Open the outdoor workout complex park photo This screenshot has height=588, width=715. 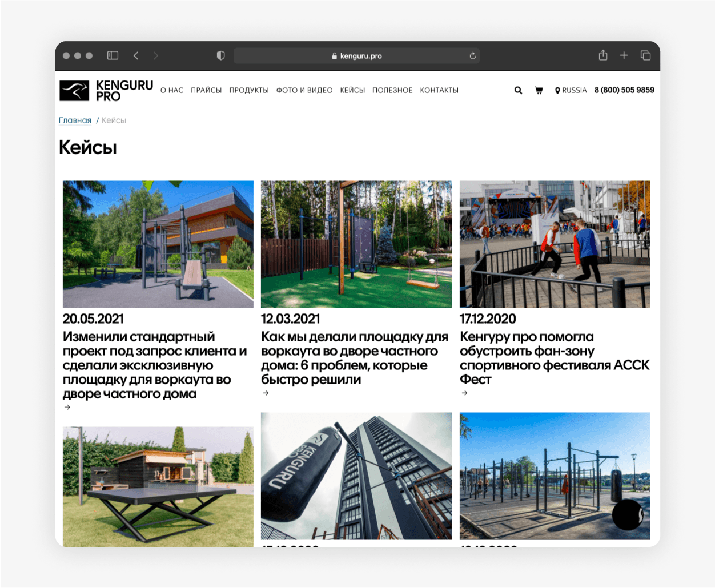[555, 476]
